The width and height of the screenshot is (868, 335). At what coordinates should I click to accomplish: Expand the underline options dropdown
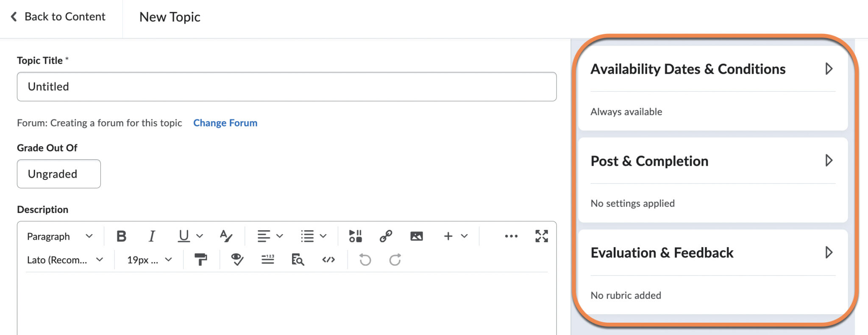[x=200, y=236]
